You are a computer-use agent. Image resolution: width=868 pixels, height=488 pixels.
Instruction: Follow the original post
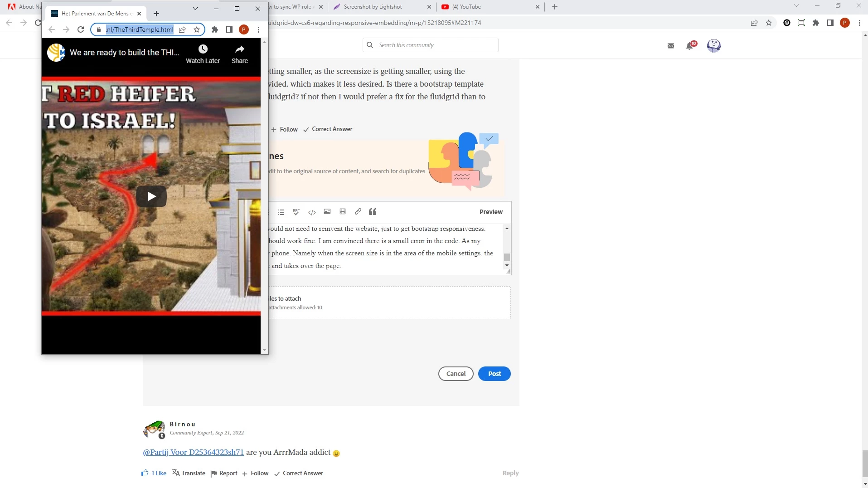pyautogui.click(x=284, y=129)
